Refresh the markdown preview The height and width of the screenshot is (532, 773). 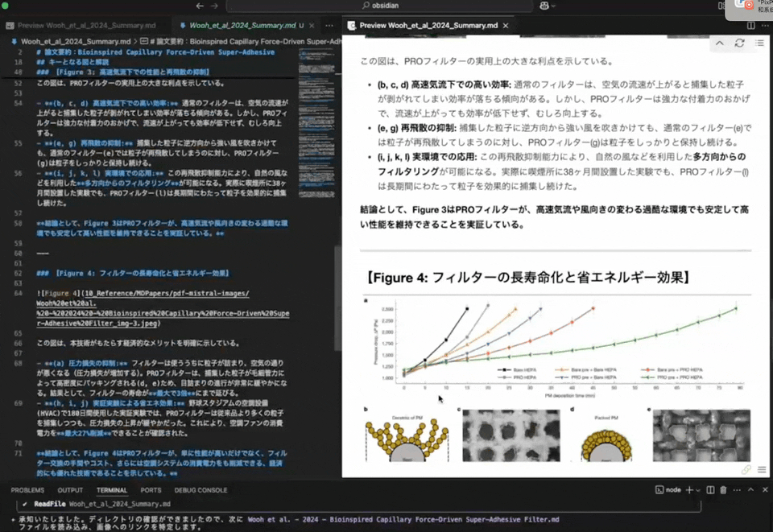click(x=739, y=43)
